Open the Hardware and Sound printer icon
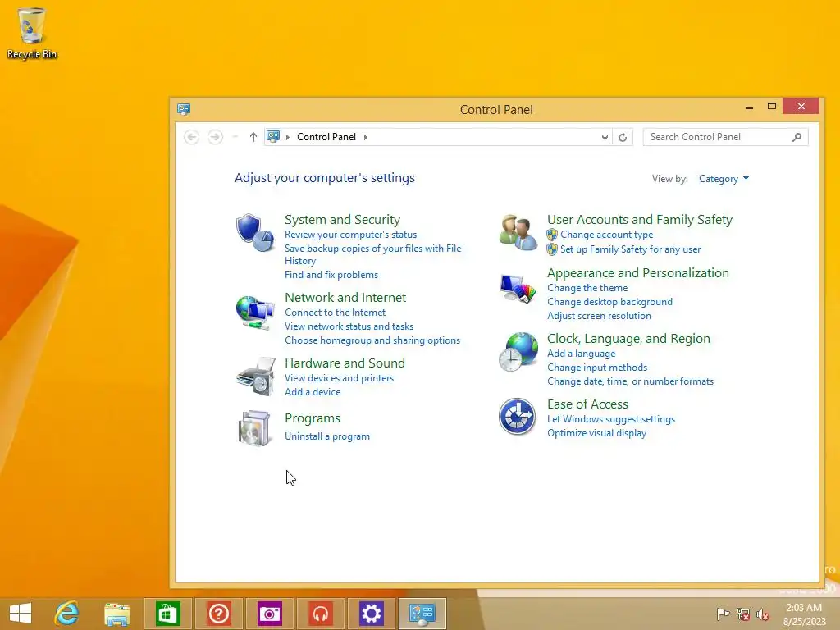 (x=256, y=377)
